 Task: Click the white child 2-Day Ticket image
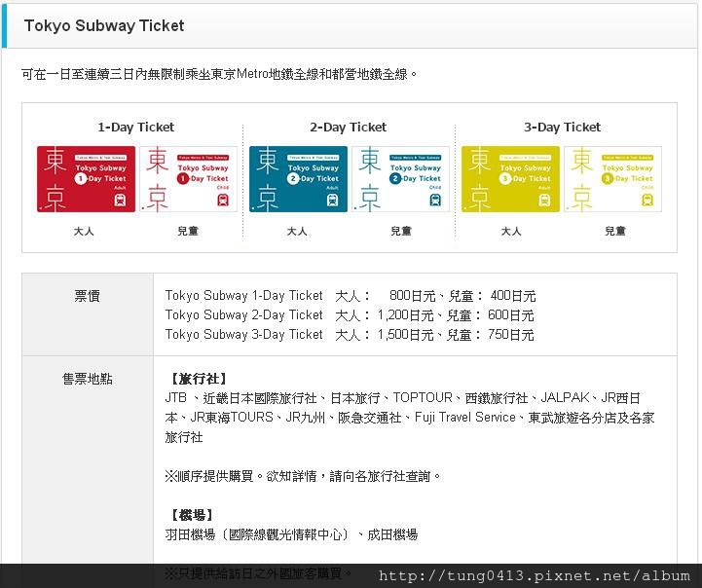[400, 179]
